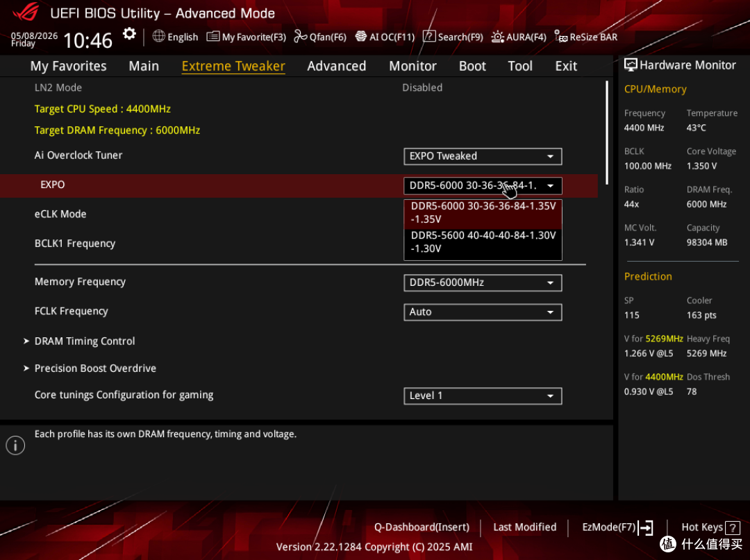The height and width of the screenshot is (560, 750).
Task: Choose DDR5-5600 40-40-40-84-1.30V profile option
Action: click(x=483, y=241)
